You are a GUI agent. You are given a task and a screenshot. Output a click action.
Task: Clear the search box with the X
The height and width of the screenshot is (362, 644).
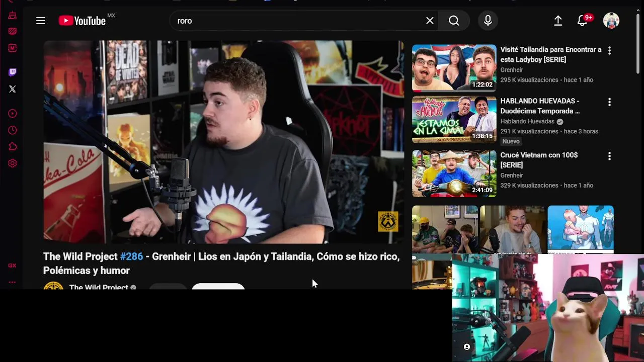(x=430, y=21)
